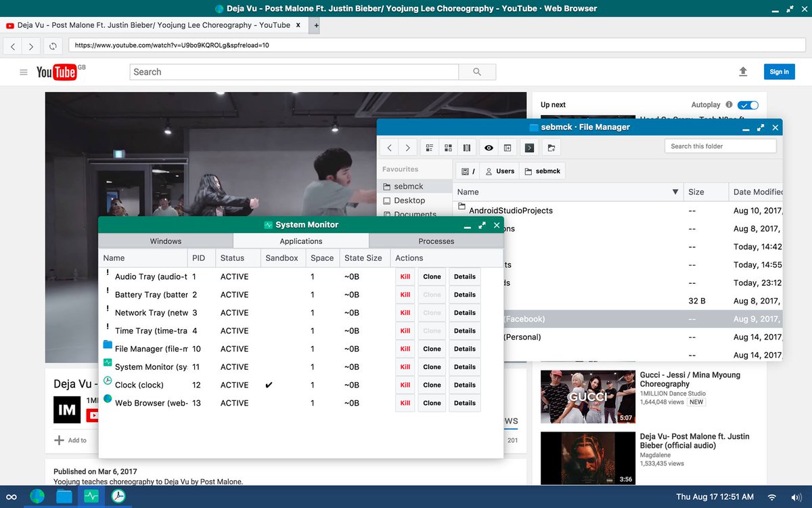
Task: Open YouTube hamburger menu
Action: pos(24,72)
